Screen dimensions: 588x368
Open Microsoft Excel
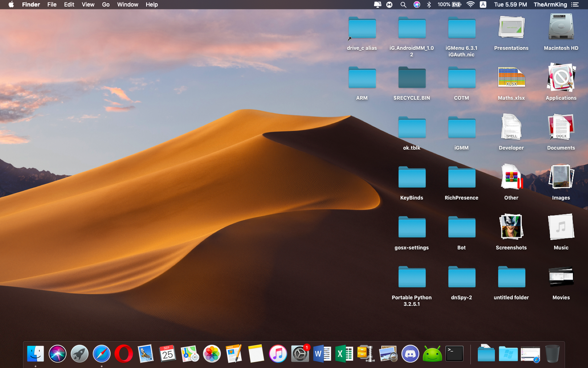click(344, 354)
